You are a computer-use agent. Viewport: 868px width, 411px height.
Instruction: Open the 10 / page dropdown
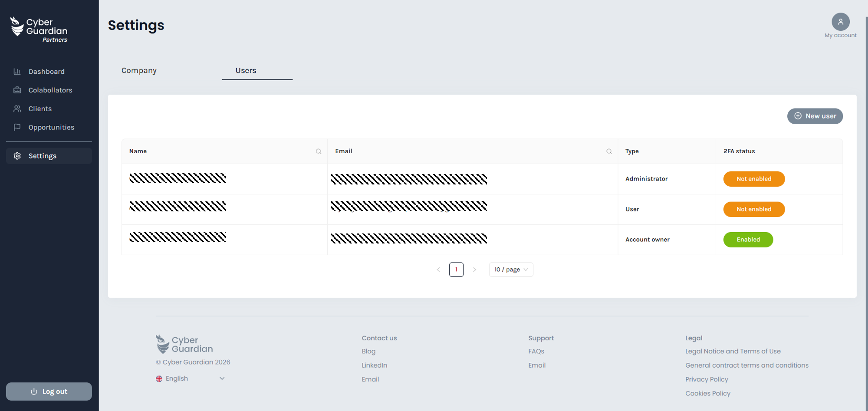click(x=511, y=270)
